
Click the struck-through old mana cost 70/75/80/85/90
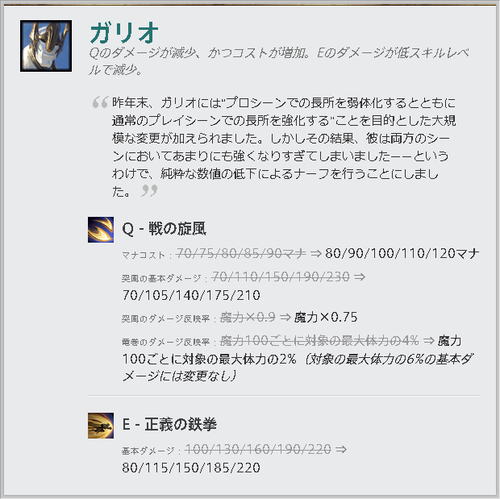click(241, 253)
